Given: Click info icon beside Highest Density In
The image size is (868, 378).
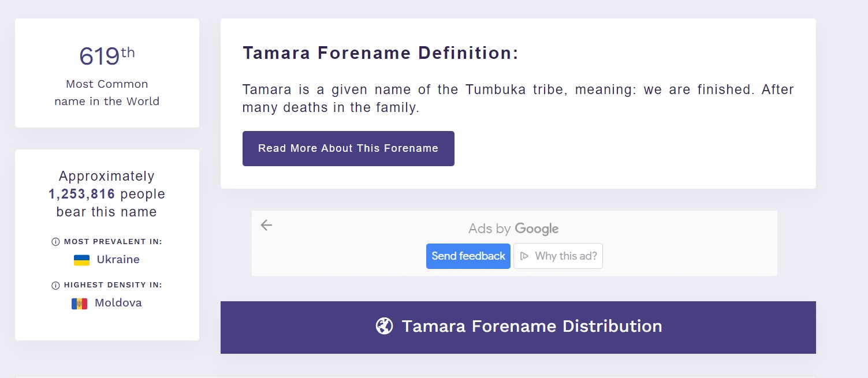Looking at the screenshot, I should tap(55, 286).
